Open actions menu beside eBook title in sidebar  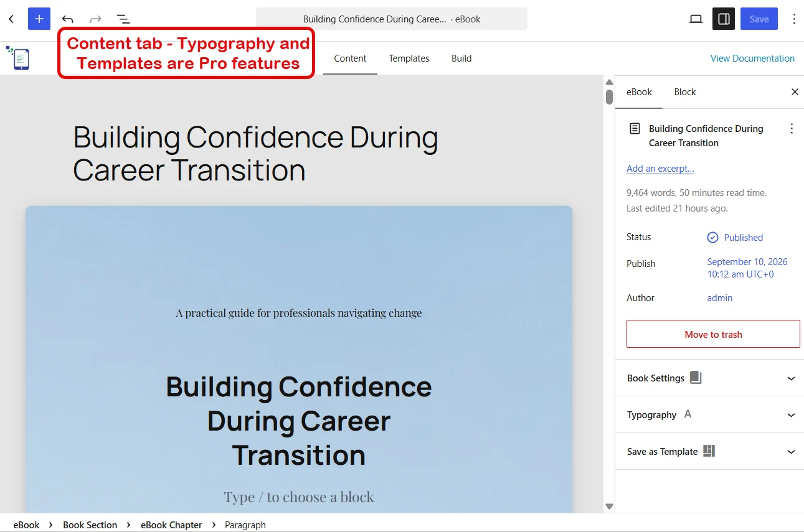coord(792,129)
